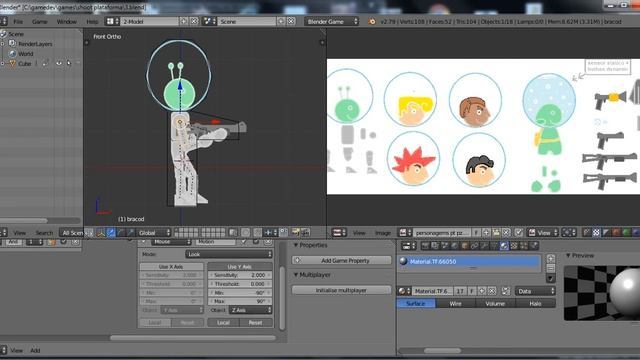The width and height of the screenshot is (640, 360).
Task: Add a material slot with plus icon
Action: click(551, 259)
